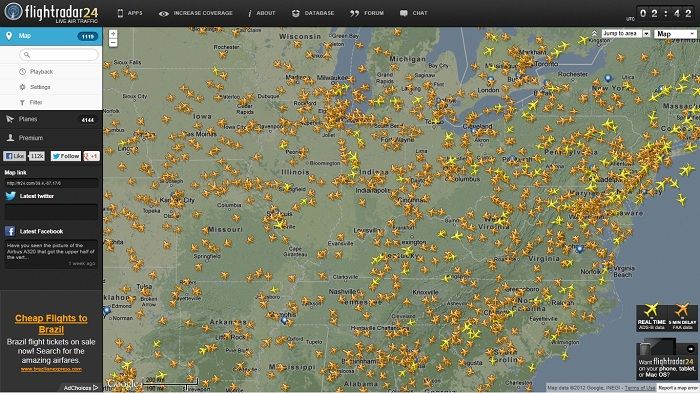Viewport: 700px width, 393px height.
Task: Zoom out with the map minus button
Action: pos(113,43)
